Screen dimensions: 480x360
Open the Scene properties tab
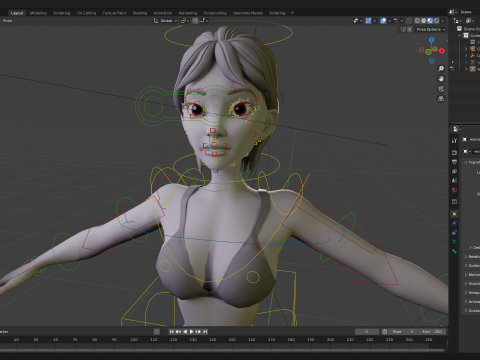(454, 180)
